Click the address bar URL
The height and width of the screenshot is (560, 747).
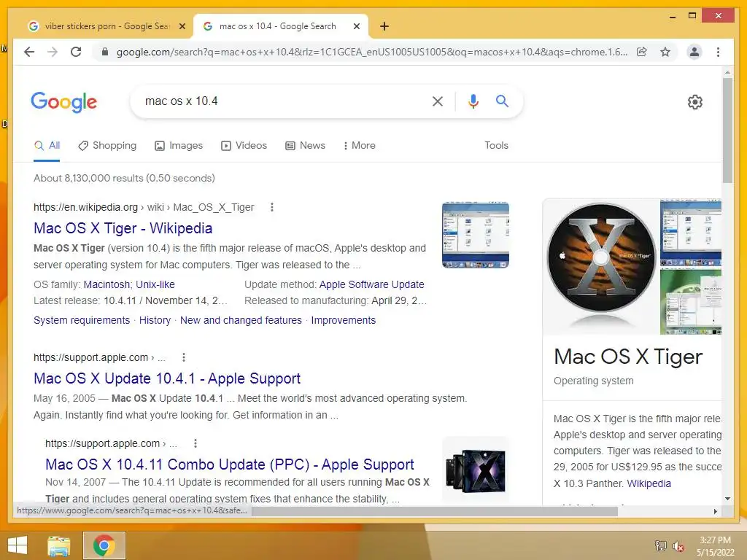[x=371, y=52]
